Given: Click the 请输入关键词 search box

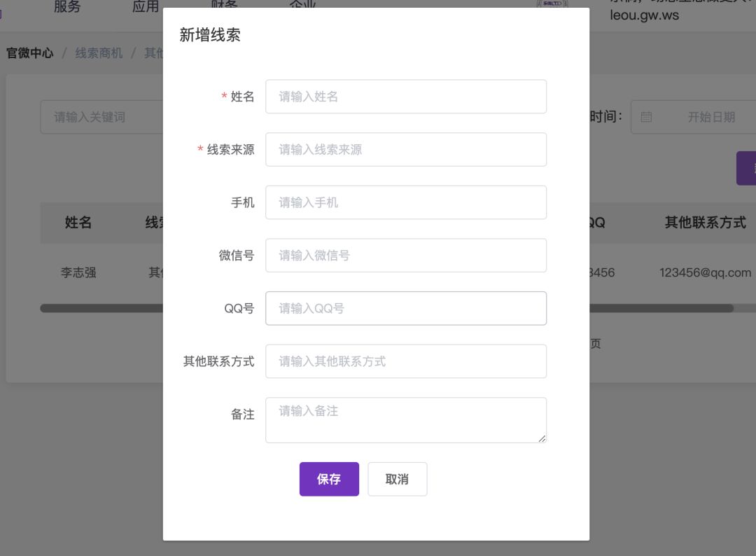Looking at the screenshot, I should [101, 117].
